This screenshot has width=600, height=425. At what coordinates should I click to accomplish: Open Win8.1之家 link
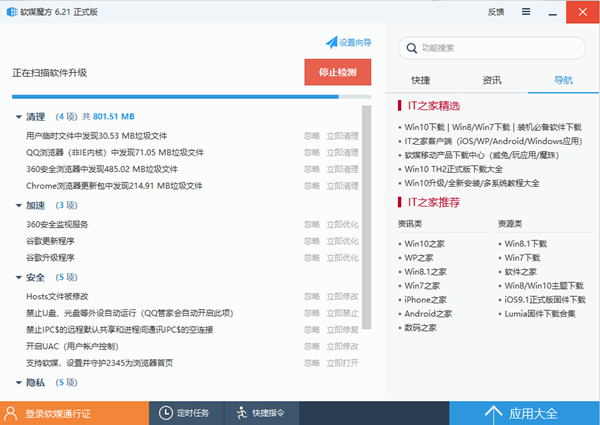click(x=426, y=272)
